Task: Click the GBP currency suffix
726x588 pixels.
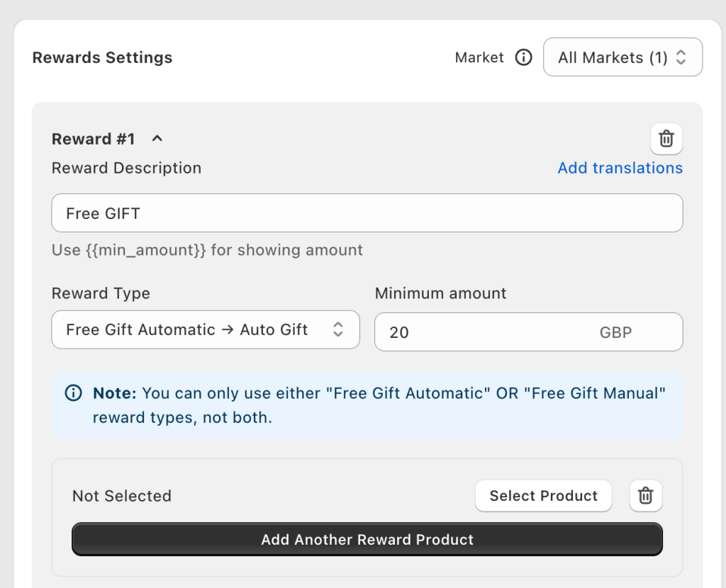Action: tap(615, 332)
